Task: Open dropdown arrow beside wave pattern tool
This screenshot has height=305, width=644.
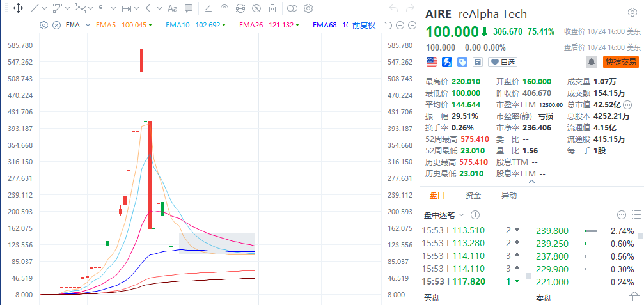Action: click(x=90, y=8)
